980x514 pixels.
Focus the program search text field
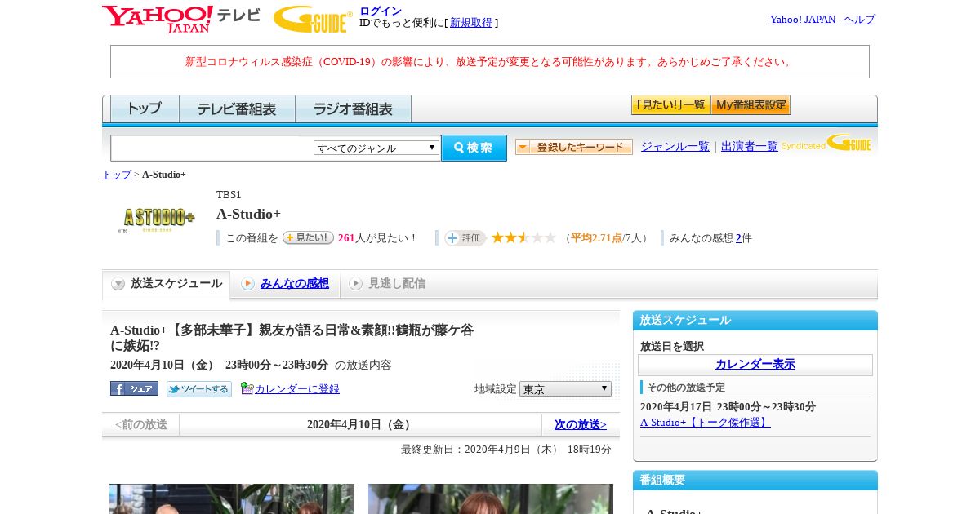[x=212, y=148]
